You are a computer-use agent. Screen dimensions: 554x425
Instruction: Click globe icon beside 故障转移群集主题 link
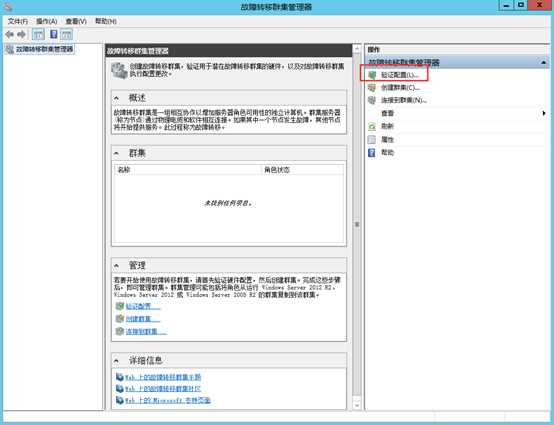pos(120,377)
